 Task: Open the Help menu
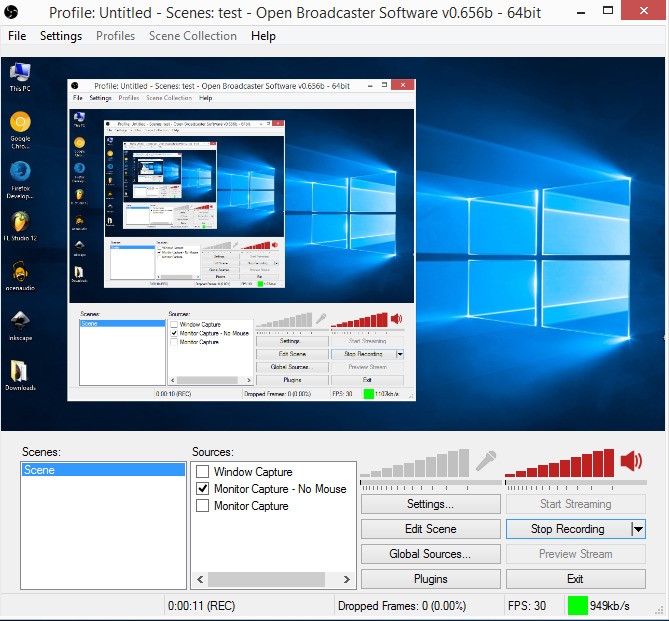[x=263, y=36]
